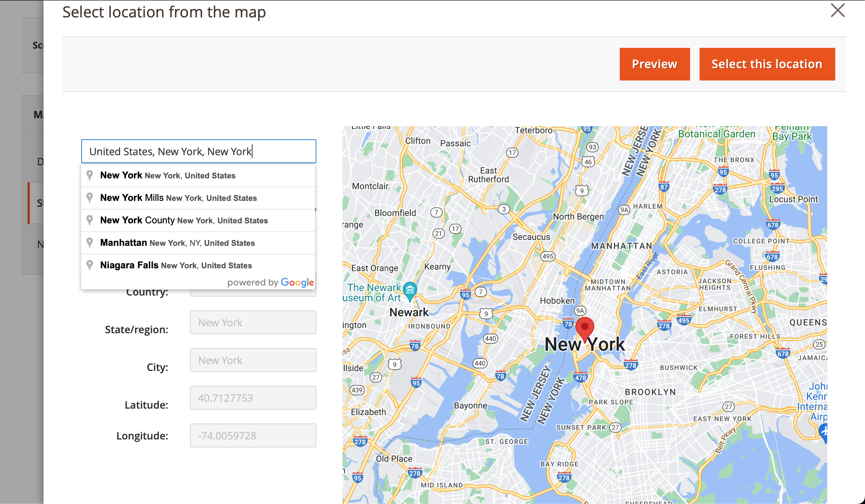Screen dimensions: 865x504
Task: Click the MANHATTAN label on the map
Action: point(622,246)
